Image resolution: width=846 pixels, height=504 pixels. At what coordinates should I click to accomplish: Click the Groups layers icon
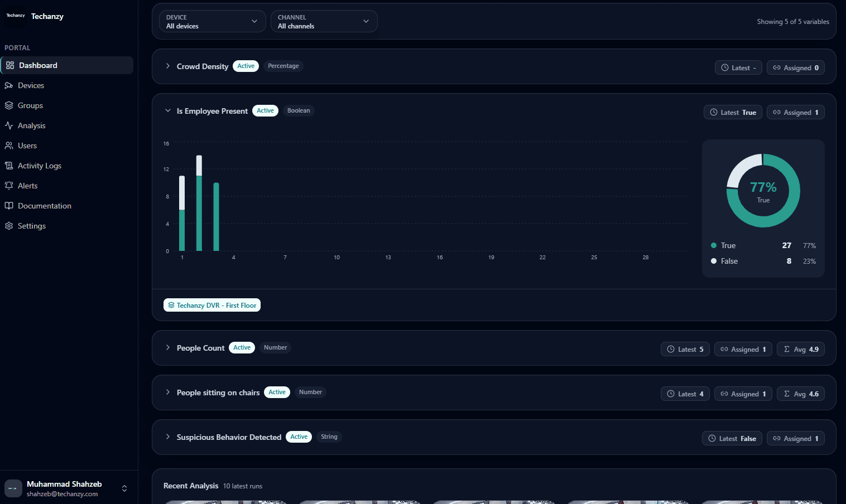pyautogui.click(x=9, y=105)
